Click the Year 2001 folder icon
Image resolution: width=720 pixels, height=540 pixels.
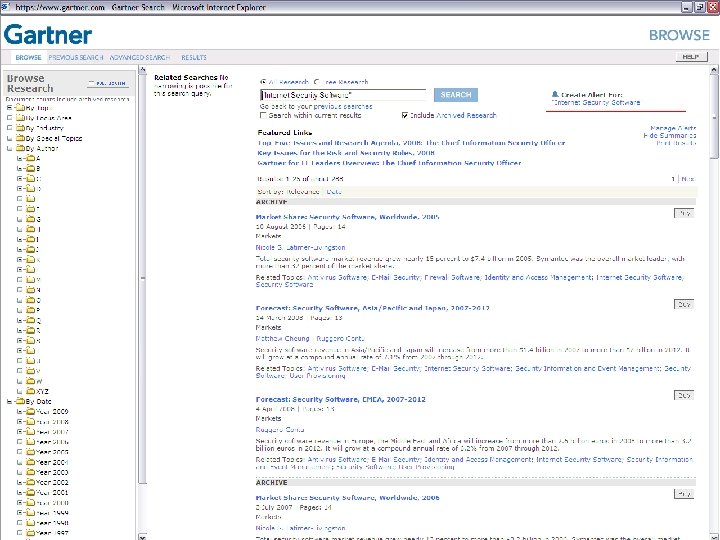(30, 492)
